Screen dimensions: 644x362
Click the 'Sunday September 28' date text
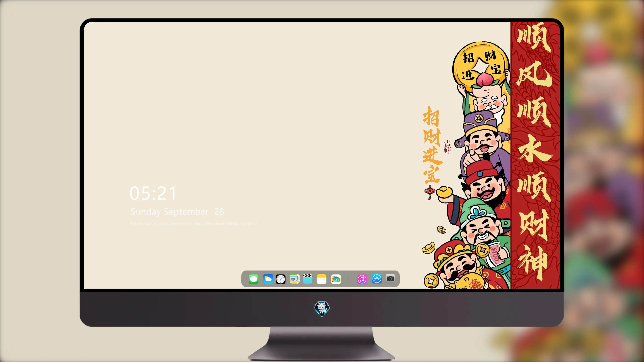point(177,212)
